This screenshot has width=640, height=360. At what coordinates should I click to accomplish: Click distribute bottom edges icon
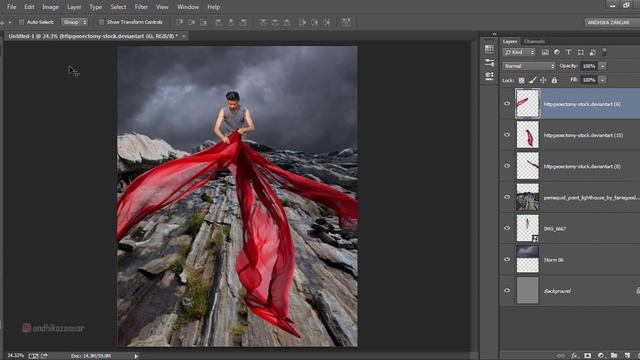tap(287, 22)
